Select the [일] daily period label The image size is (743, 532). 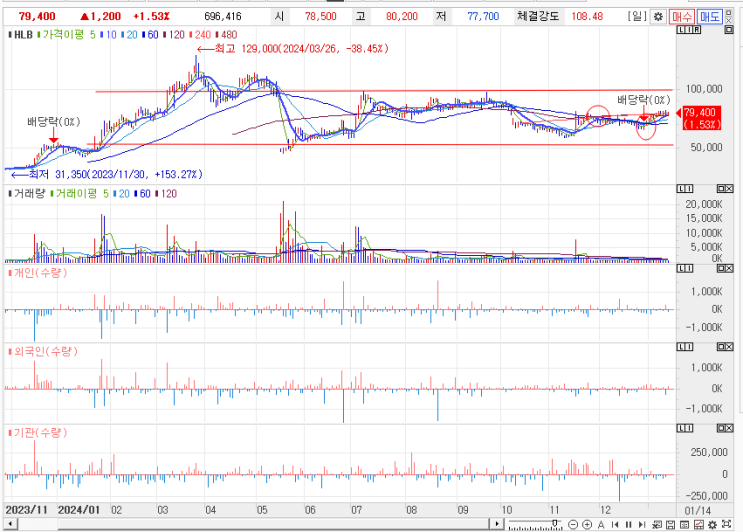pyautogui.click(x=637, y=17)
